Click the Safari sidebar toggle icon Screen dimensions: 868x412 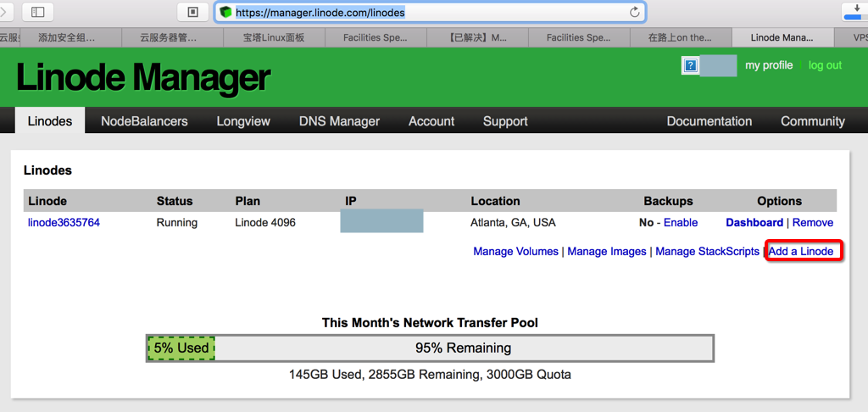[x=37, y=12]
